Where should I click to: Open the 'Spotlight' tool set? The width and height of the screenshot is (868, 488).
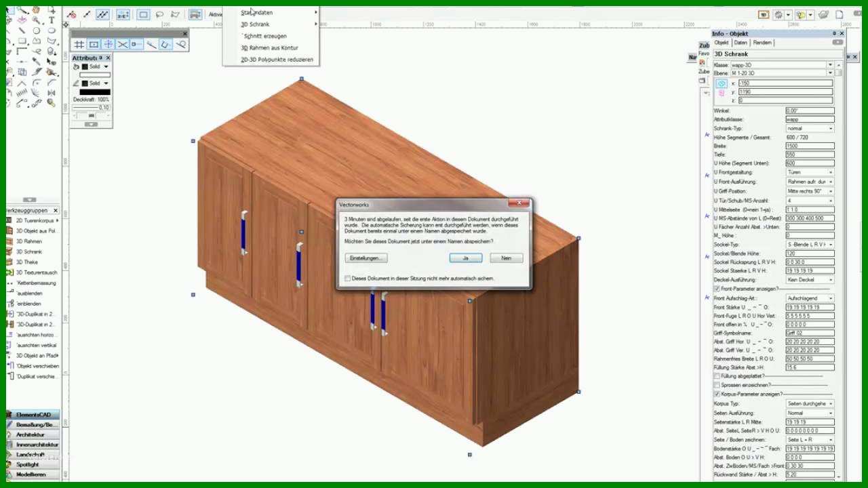pyautogui.click(x=33, y=464)
